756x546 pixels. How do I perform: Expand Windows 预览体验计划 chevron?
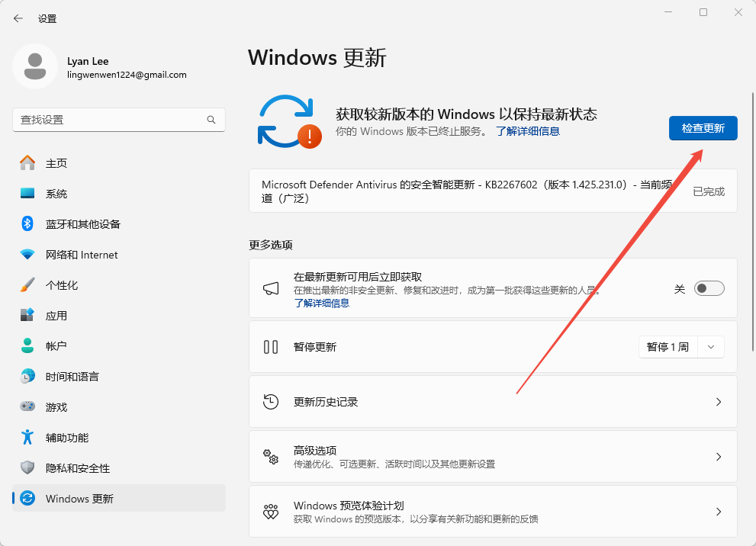[719, 511]
